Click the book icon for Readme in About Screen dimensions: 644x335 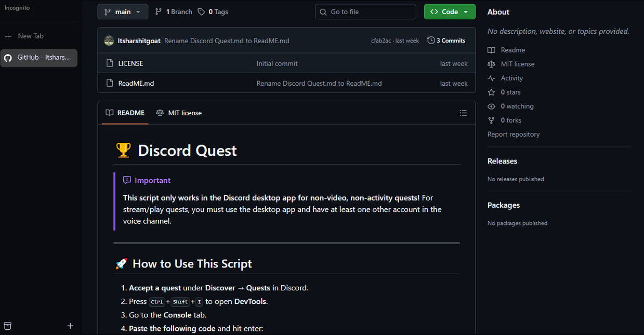click(x=492, y=50)
